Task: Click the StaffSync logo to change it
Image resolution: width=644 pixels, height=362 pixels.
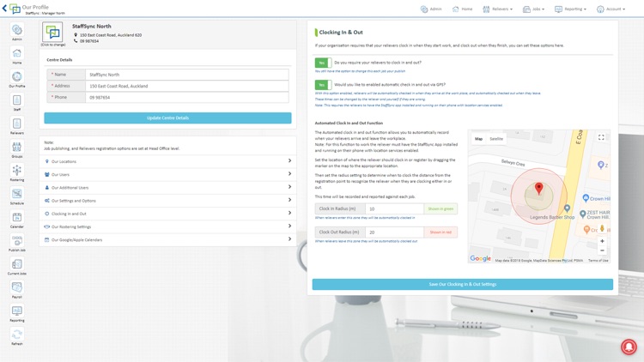Action: click(x=52, y=32)
